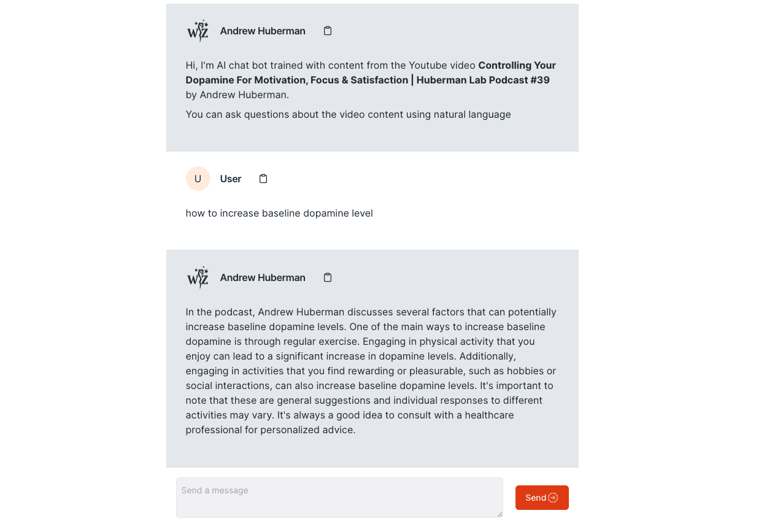Copy the baseline dopamine answer message
This screenshot has height=532, width=764.
[x=328, y=277]
